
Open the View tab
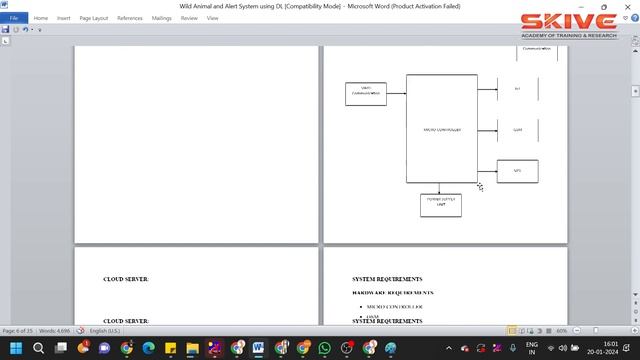pyautogui.click(x=212, y=18)
